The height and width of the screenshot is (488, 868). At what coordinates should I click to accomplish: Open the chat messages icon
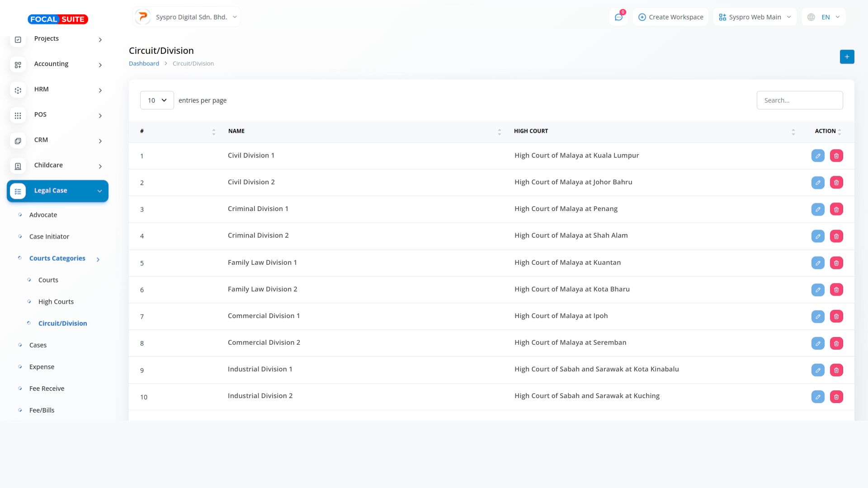tap(618, 17)
